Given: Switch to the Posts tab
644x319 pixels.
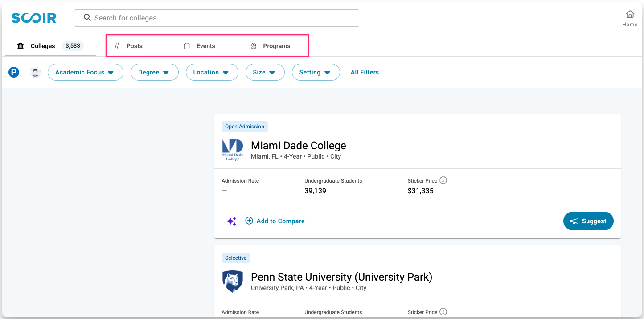Looking at the screenshot, I should tap(134, 46).
